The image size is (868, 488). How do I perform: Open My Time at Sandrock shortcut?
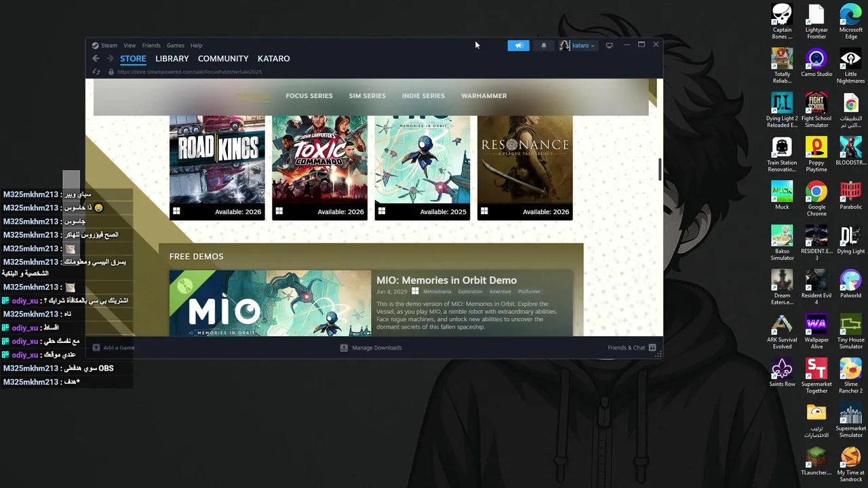click(851, 464)
